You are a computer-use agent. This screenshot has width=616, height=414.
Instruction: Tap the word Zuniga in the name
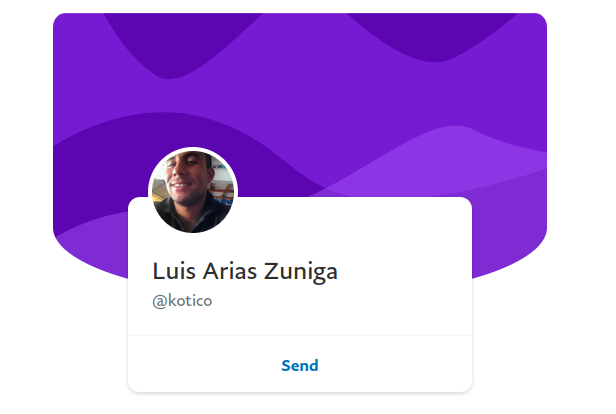point(301,271)
